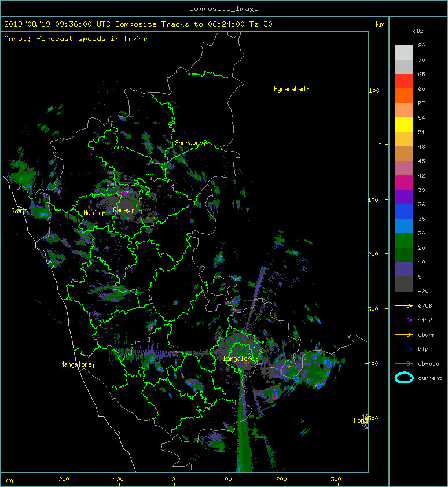Click the 42 dBZ magenta color swatch

pos(404,182)
